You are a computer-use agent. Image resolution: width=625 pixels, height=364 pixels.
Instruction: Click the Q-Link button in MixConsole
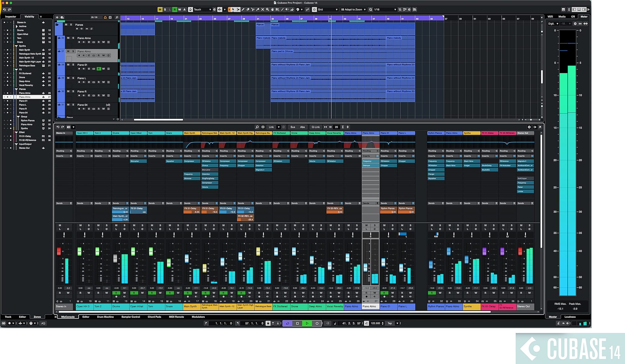coord(316,127)
